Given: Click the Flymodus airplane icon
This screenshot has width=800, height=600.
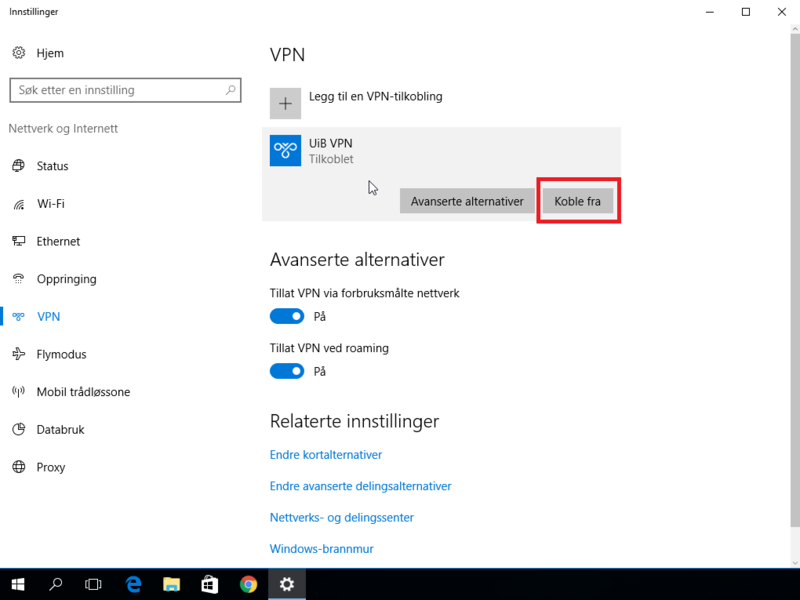Looking at the screenshot, I should pos(18,354).
